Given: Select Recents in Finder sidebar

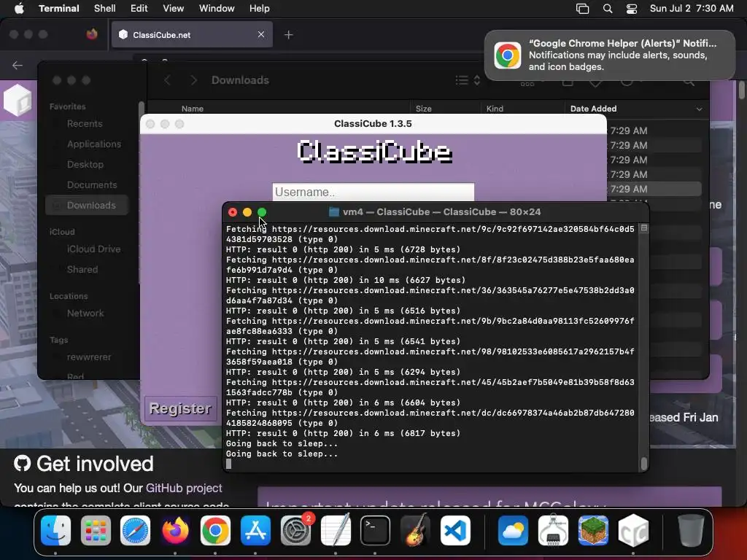Looking at the screenshot, I should click(85, 124).
